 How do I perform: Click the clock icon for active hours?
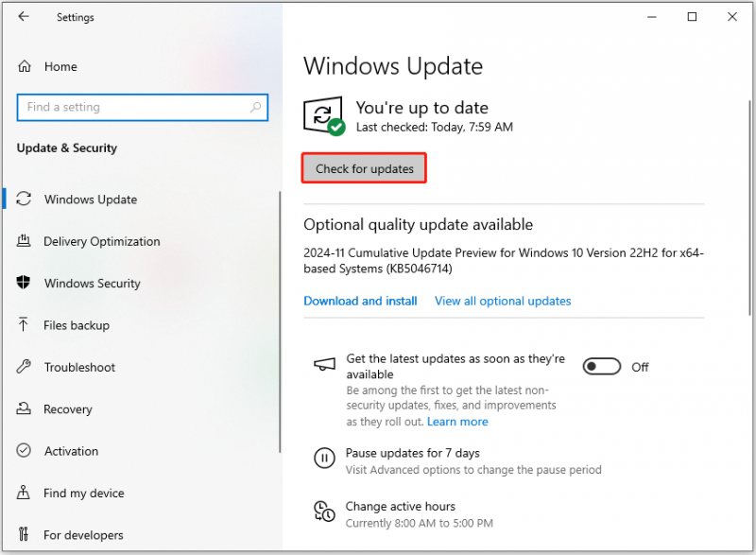click(324, 512)
